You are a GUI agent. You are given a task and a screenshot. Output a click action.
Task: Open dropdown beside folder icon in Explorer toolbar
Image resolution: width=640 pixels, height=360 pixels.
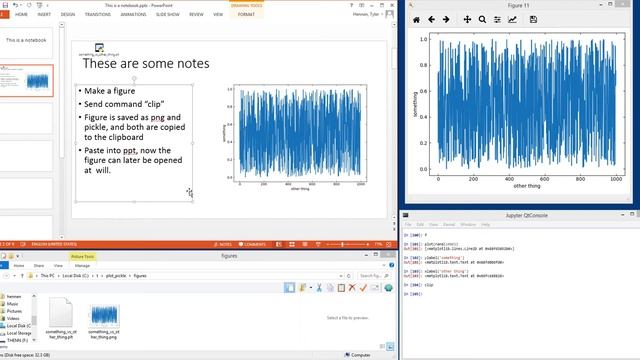tap(311, 288)
